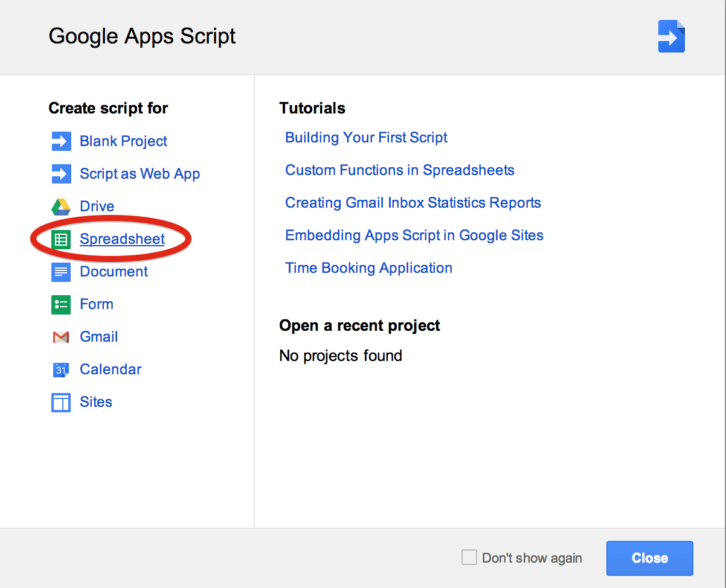This screenshot has width=726, height=588.
Task: Click the Calendar 31 icon
Action: pyautogui.click(x=61, y=369)
